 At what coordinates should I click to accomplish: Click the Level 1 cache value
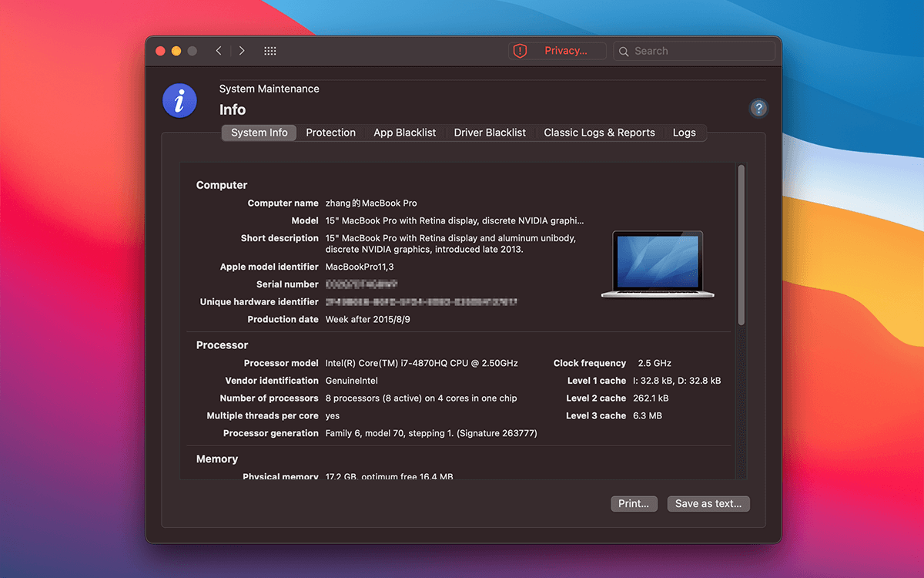677,381
